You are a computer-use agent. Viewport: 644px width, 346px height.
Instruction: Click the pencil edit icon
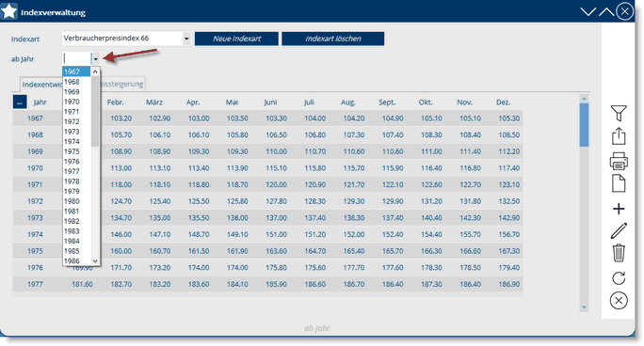619,230
